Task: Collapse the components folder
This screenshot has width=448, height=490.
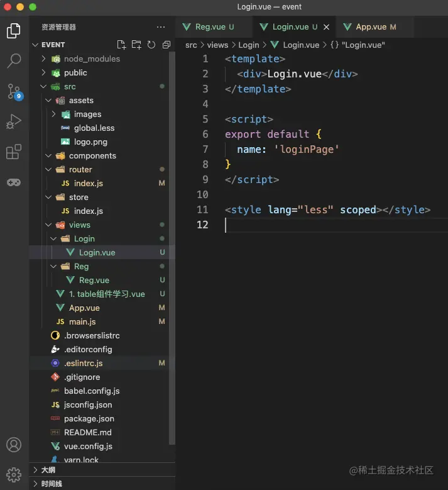Action: (49, 155)
